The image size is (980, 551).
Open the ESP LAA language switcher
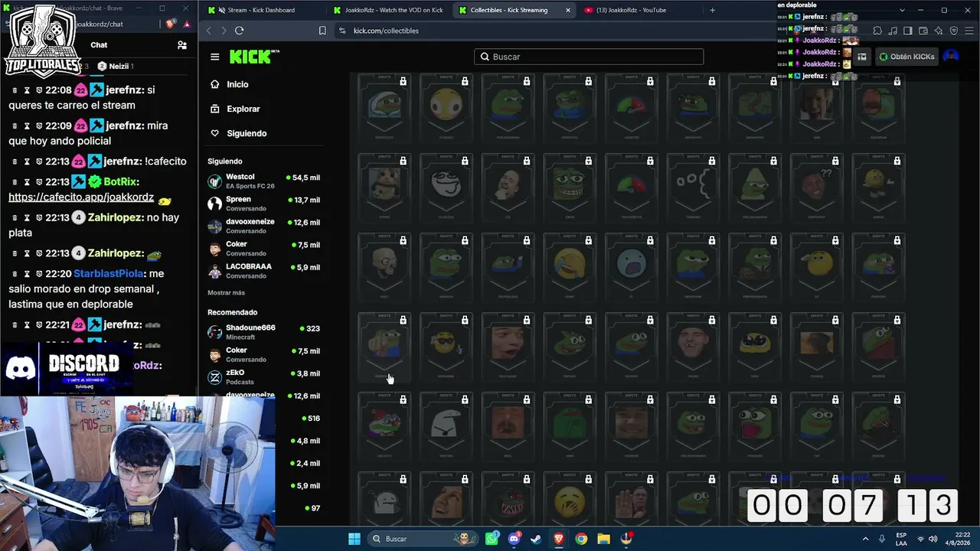902,539
